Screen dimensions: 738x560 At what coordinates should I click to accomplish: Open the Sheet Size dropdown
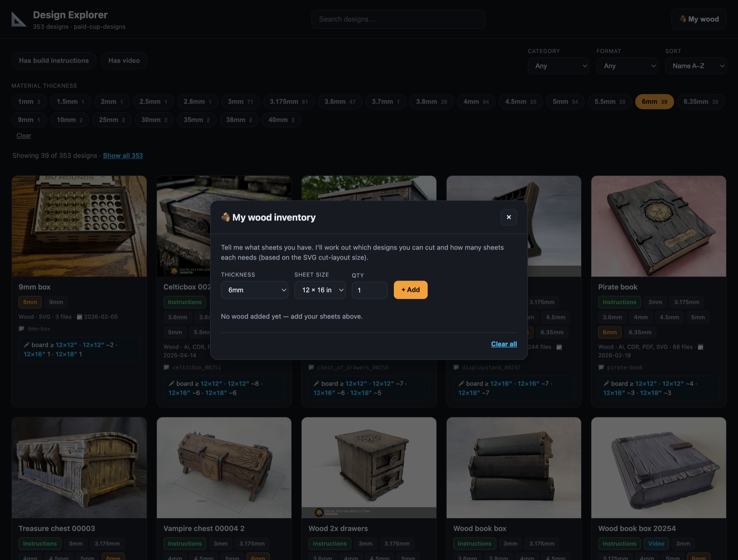320,290
